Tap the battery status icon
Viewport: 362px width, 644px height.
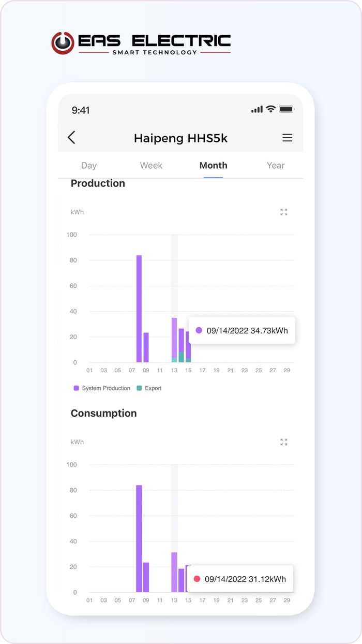point(286,109)
